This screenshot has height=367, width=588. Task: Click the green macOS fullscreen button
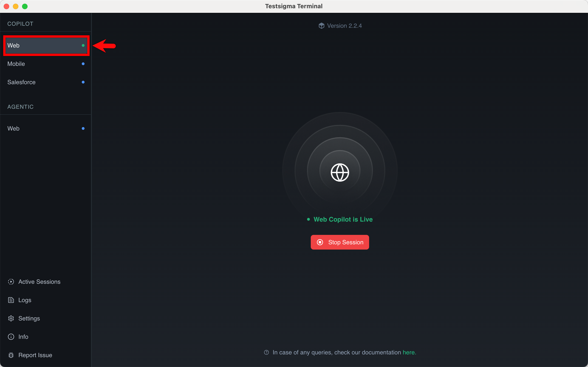(25, 6)
